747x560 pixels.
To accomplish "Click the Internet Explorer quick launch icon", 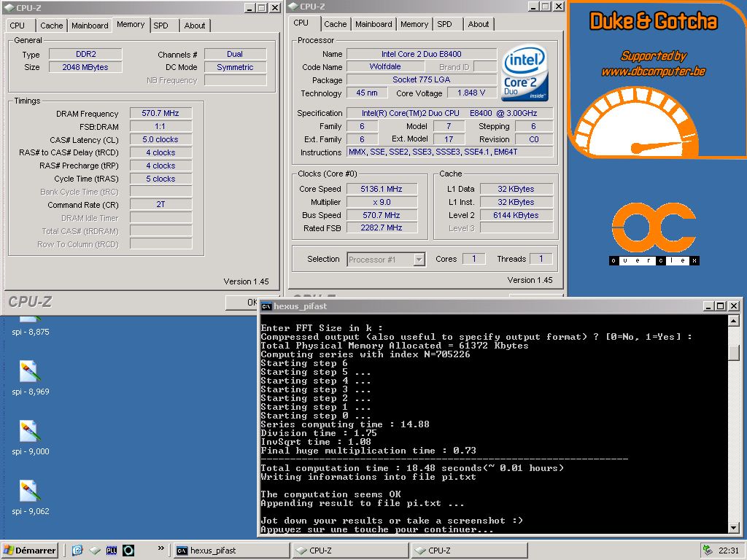I will click(77, 551).
